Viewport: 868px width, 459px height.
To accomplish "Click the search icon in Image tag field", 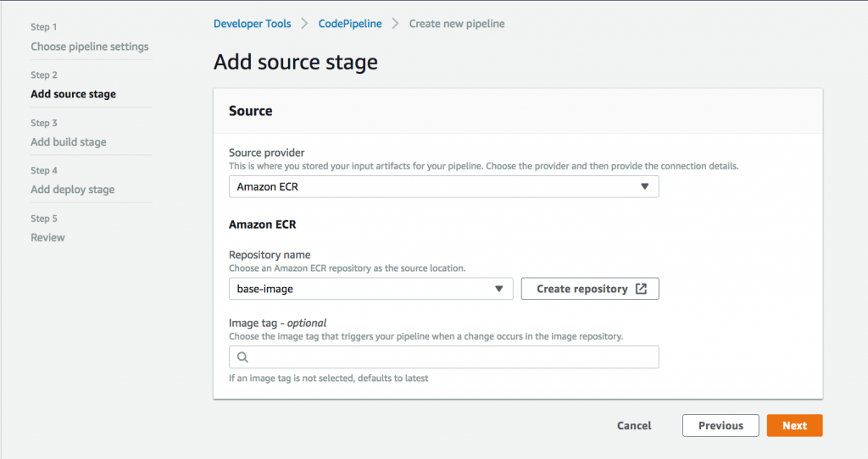I will [x=242, y=357].
